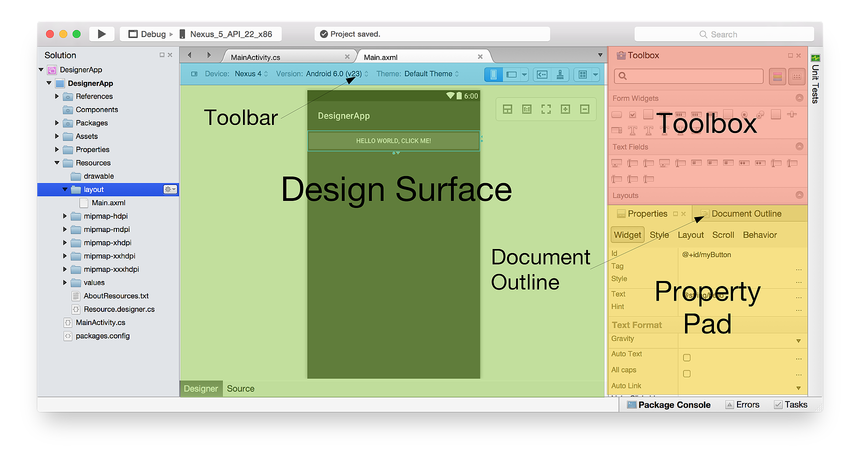This screenshot has height=465, width=860.
Task: Pick the Button widget in Form Widgets
Action: [616, 115]
